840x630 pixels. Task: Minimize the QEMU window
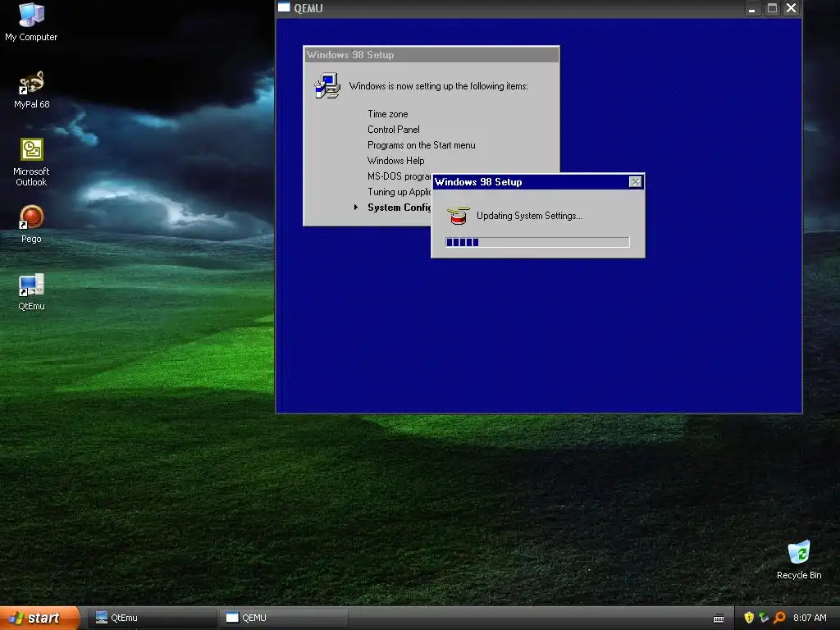pyautogui.click(x=752, y=8)
